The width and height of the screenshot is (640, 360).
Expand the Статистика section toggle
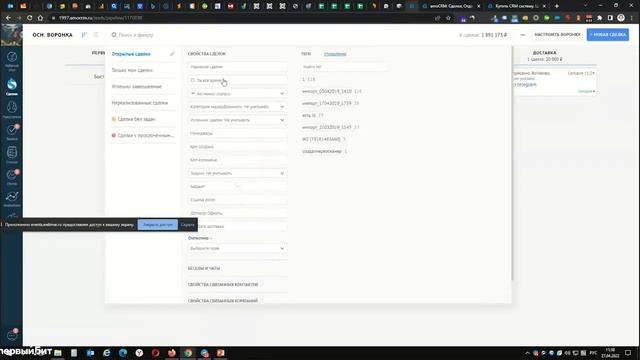pos(200,238)
